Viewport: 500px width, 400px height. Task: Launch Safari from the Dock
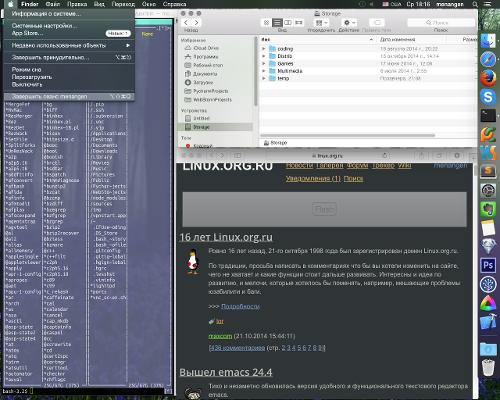[488, 60]
